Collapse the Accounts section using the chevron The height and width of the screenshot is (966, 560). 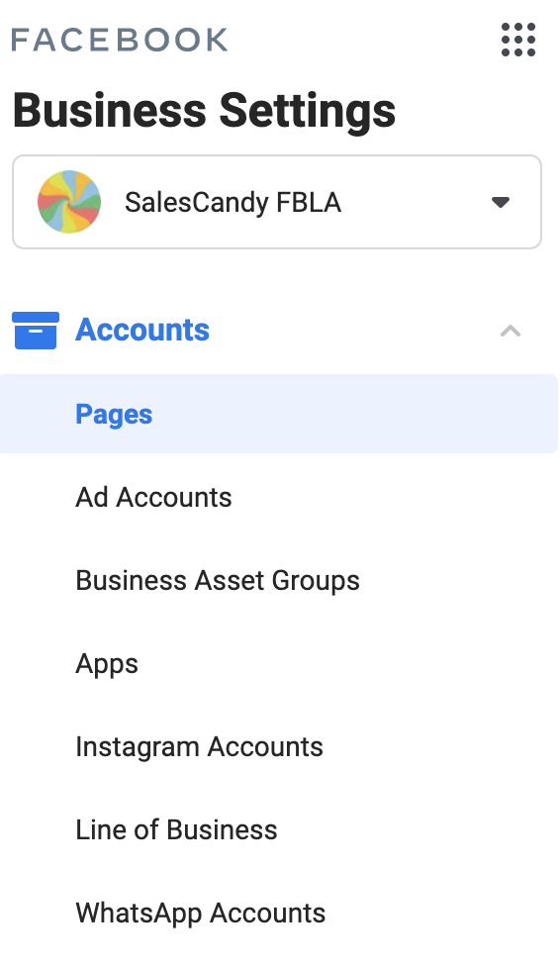(511, 331)
